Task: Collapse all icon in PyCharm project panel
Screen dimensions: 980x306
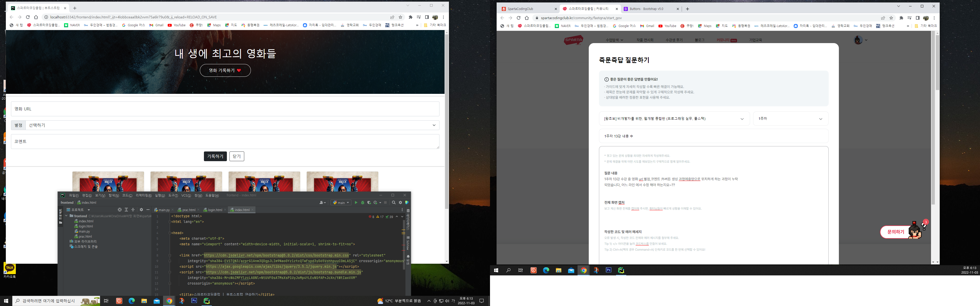Action: pos(133,210)
